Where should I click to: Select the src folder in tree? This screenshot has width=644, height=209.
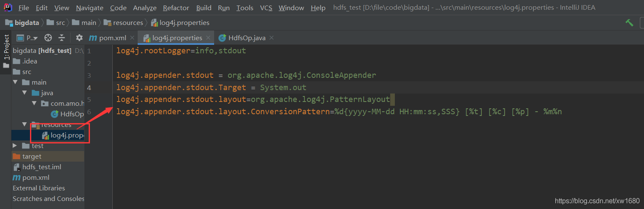[x=22, y=72]
